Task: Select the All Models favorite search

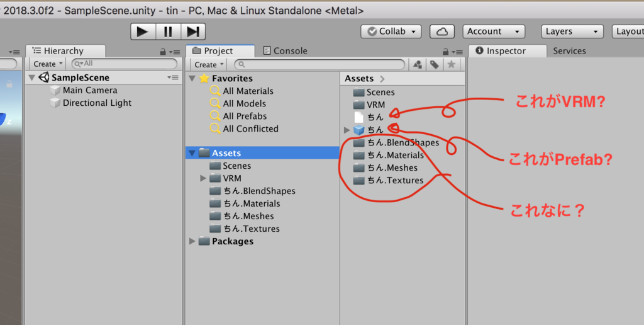Action: 244,104
